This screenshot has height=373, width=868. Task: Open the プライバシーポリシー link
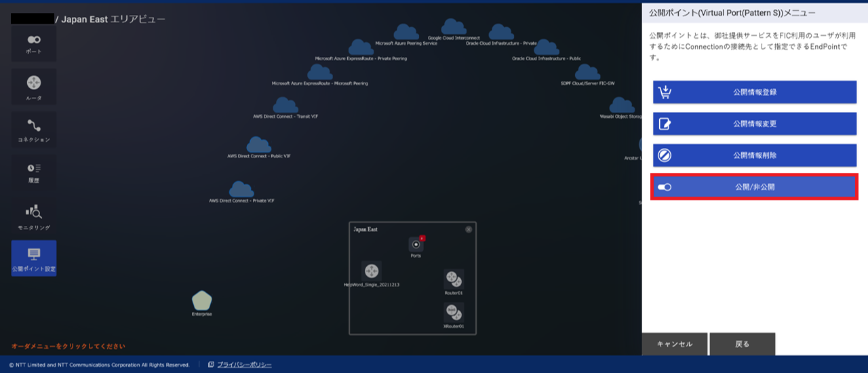click(x=244, y=365)
